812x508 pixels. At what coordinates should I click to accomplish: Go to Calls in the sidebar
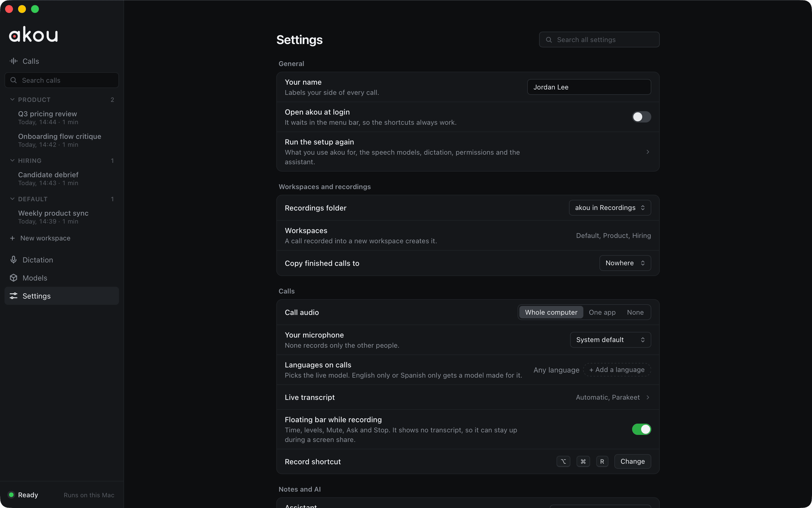62,61
